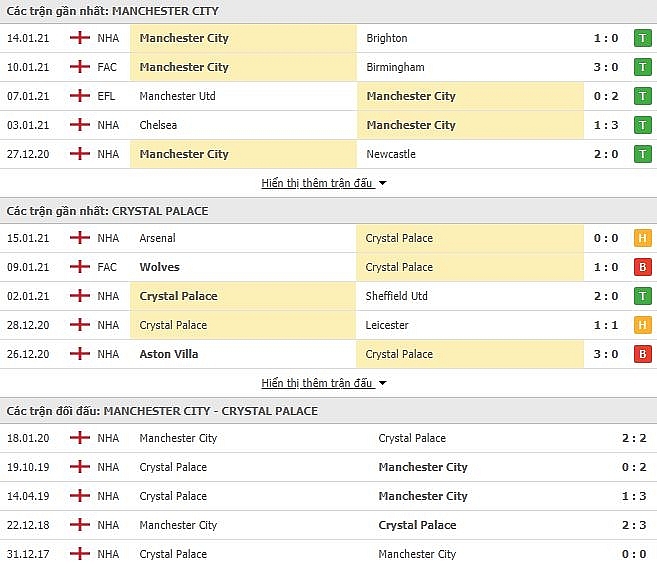Click England flag icon on the 07.01.21 EFL row
Image resolution: width=657 pixels, height=564 pixels.
point(80,96)
